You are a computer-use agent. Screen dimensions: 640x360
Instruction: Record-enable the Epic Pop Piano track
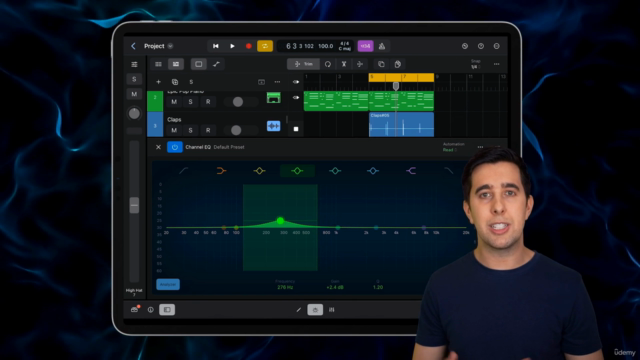coord(208,102)
